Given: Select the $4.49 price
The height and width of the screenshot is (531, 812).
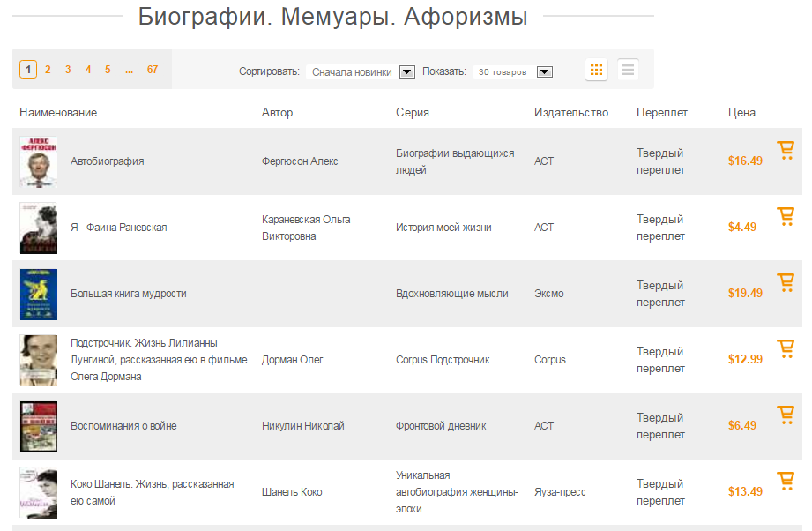Looking at the screenshot, I should point(742,227).
